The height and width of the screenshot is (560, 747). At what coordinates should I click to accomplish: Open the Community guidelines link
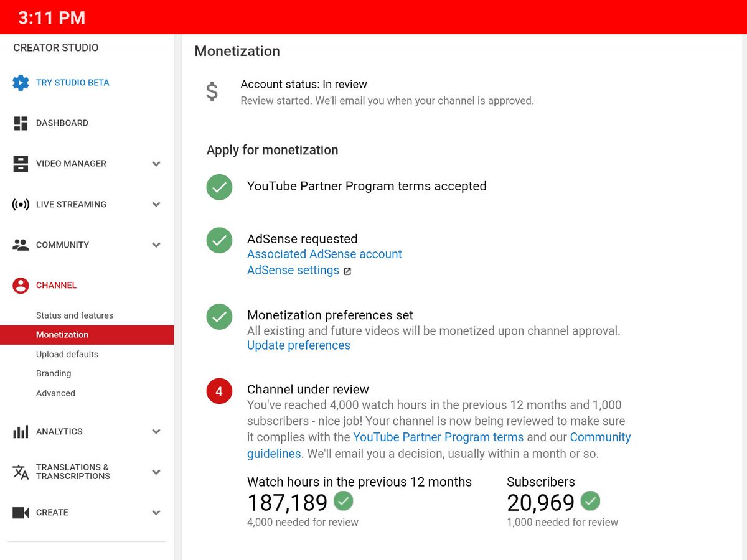tap(439, 446)
